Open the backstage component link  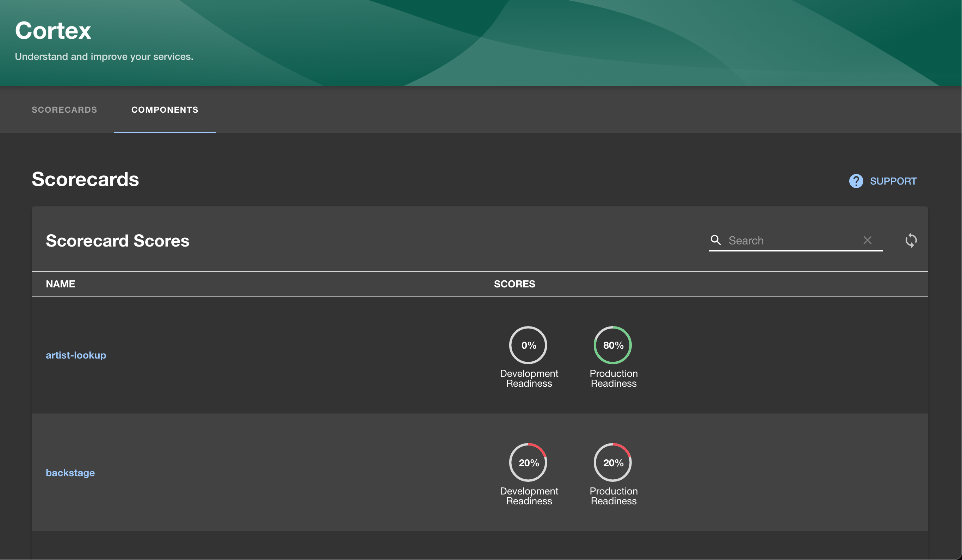(x=70, y=473)
